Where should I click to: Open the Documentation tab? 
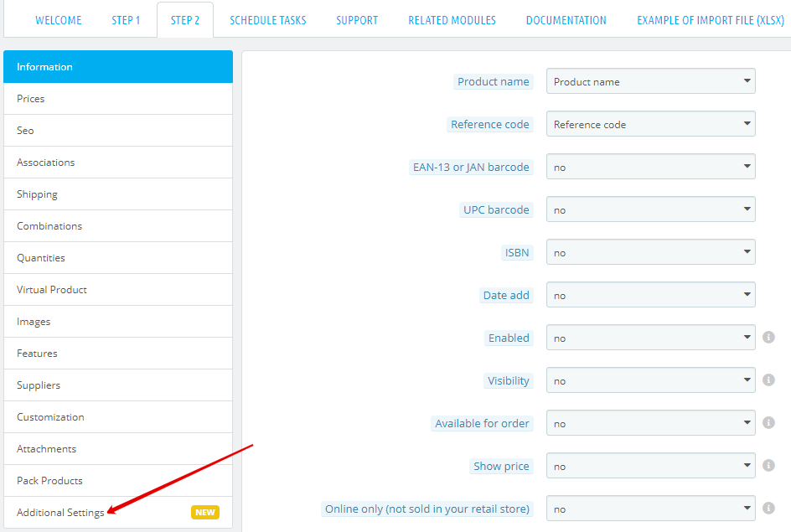[566, 20]
